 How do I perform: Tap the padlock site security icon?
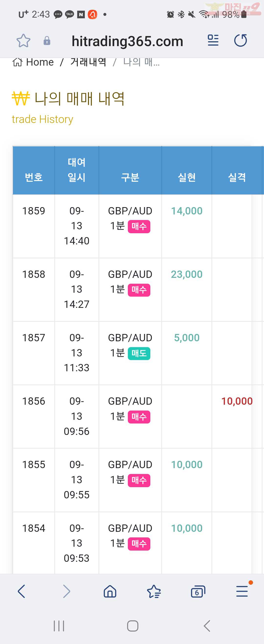(47, 41)
